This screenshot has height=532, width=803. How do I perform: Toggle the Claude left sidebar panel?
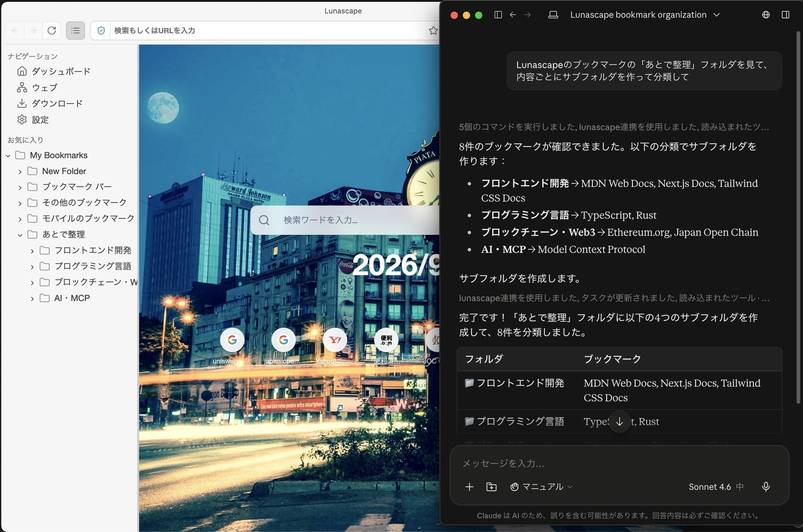coord(498,15)
